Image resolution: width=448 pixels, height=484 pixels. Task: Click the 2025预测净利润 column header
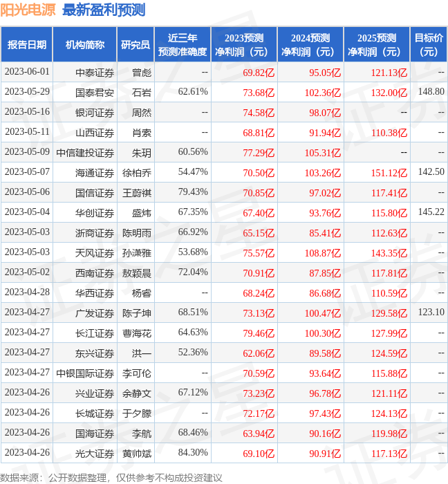tap(377, 44)
